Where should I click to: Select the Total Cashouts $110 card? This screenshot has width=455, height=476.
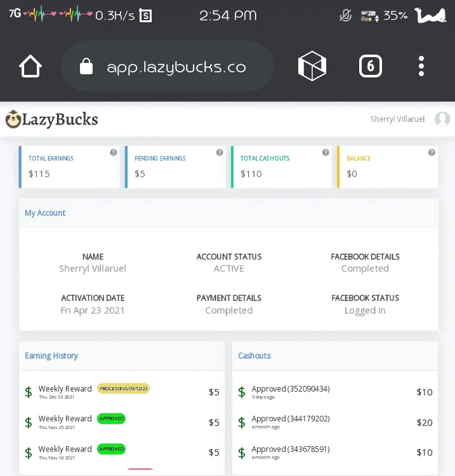[x=281, y=167]
